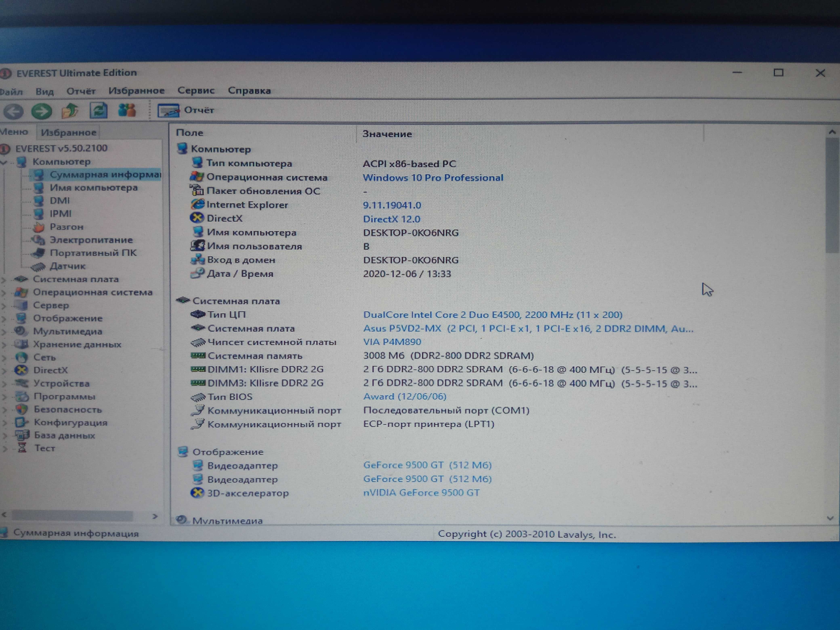Screen dimensions: 840x630
Task: Click the Вход в домен row icon
Action: (198, 260)
